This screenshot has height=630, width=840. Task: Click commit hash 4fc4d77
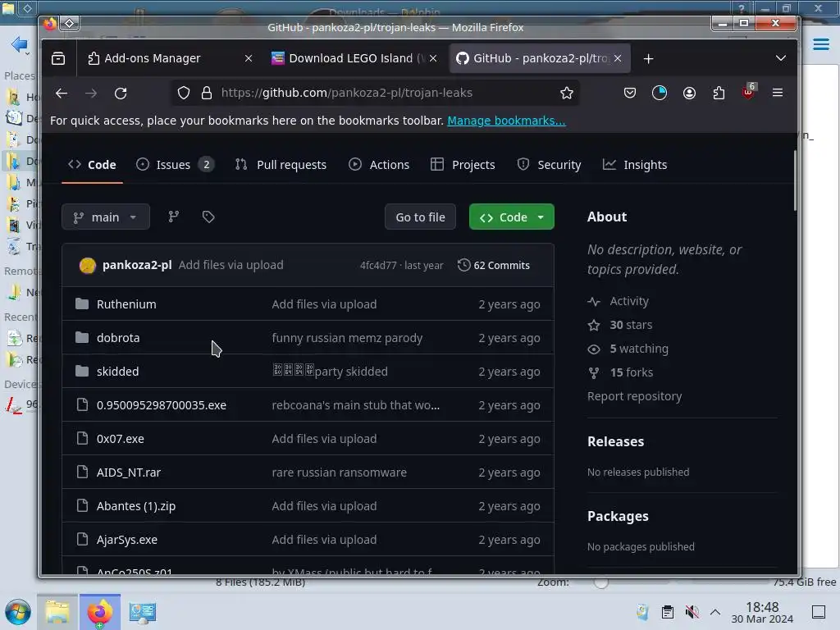coord(378,265)
